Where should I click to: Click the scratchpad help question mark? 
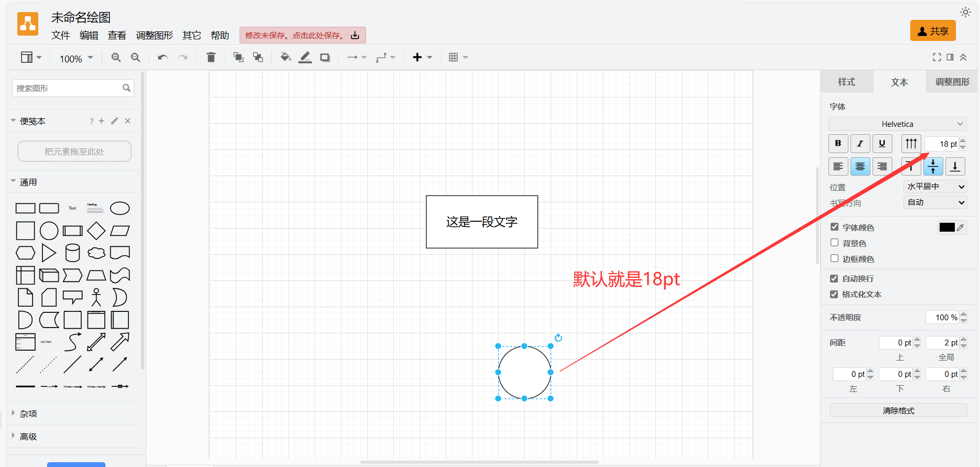[91, 121]
